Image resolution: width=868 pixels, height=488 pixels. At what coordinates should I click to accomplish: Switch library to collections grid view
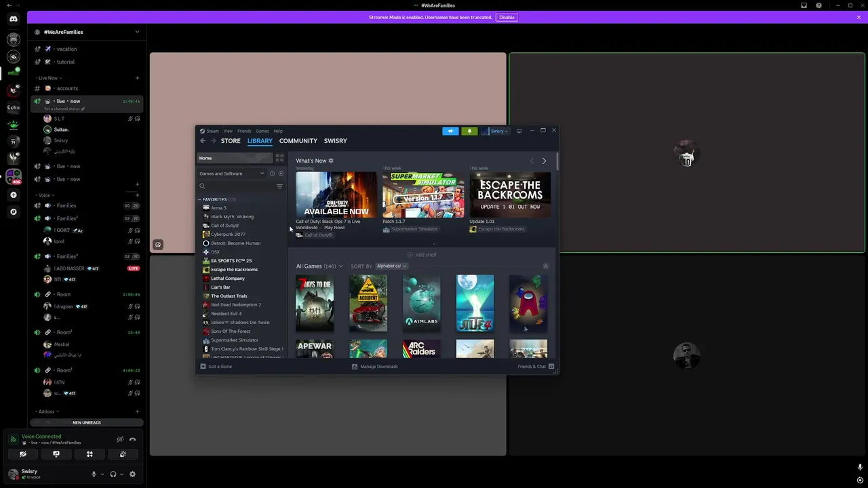(x=279, y=158)
